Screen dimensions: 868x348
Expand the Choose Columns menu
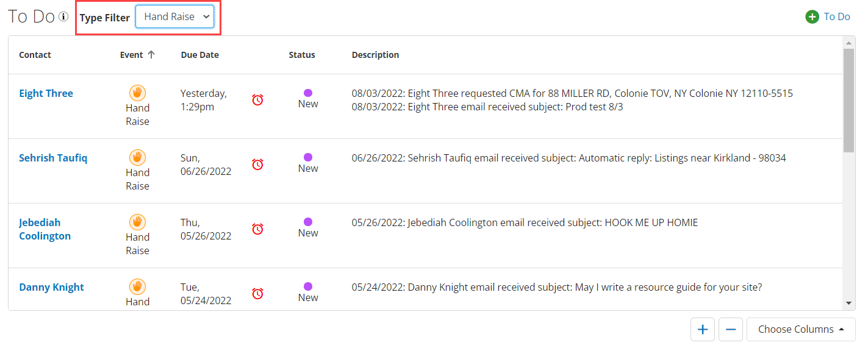pyautogui.click(x=801, y=329)
